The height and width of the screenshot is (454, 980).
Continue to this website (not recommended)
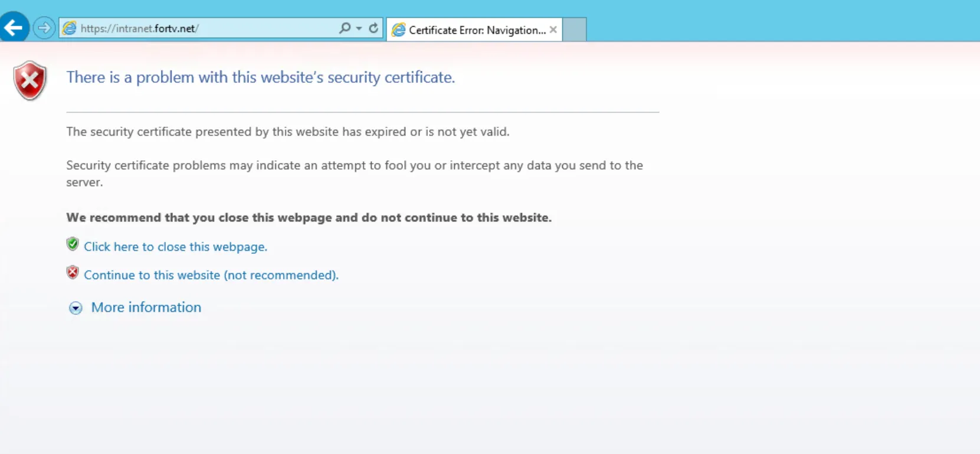[x=211, y=275]
